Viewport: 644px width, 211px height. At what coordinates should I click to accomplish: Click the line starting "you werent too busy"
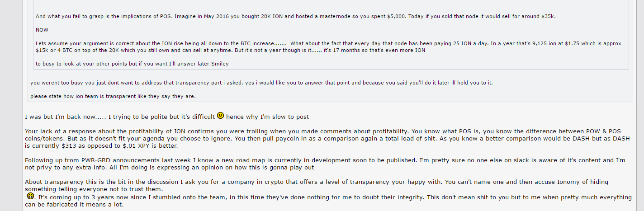pyautogui.click(x=261, y=83)
